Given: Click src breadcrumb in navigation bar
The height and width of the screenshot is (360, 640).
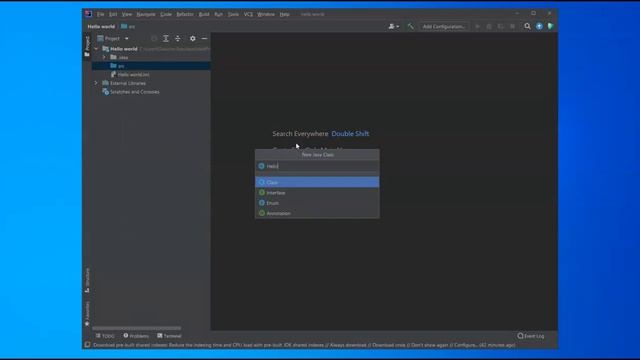Looking at the screenshot, I should point(128,27).
